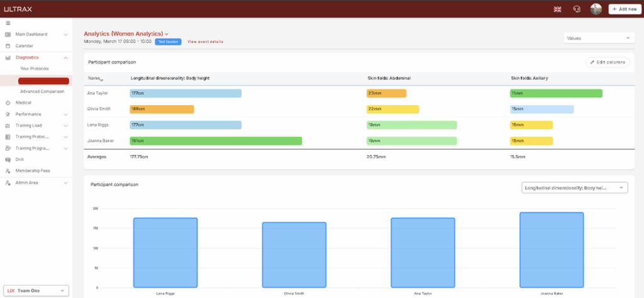Viewport: 644px width, 298px height.
Task: Click the UK flag language icon
Action: (x=557, y=9)
